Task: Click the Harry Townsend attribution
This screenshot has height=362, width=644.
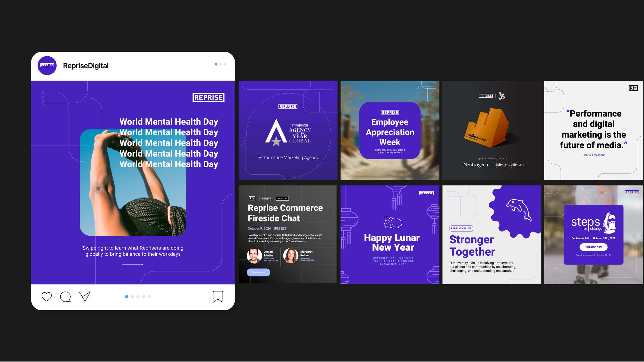Action: click(594, 155)
